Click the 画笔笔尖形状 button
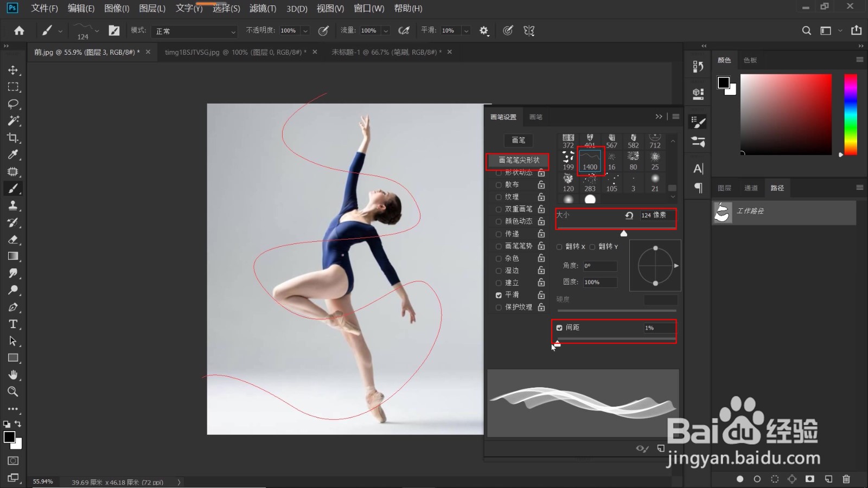 click(x=519, y=160)
